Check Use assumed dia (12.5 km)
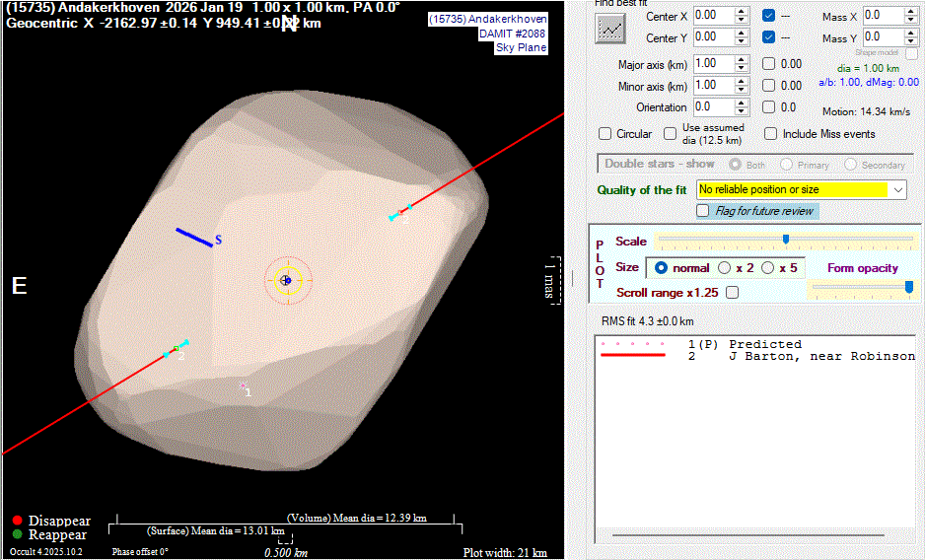925x560 pixels. 671,134
